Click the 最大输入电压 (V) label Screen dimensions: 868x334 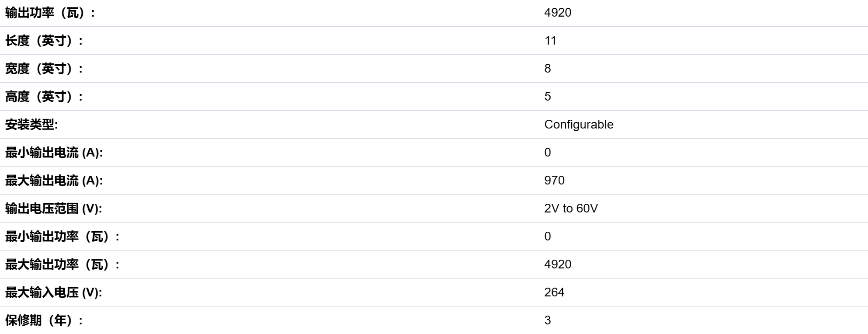[x=53, y=292]
